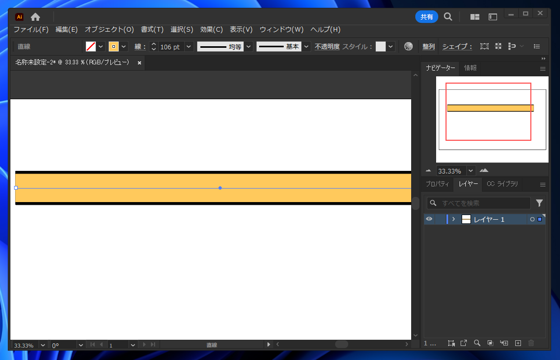Open the 表示(V) menu
Screen dimensions: 560x360
pos(241,30)
